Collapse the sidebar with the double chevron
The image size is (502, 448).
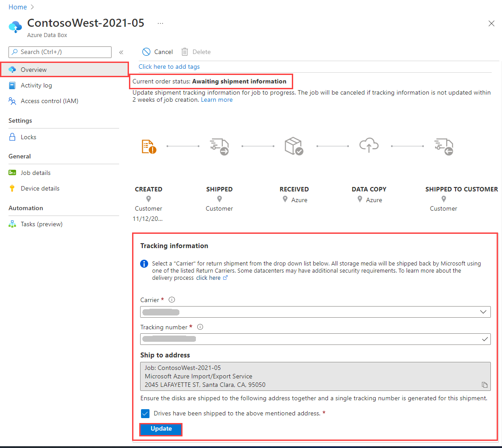pyautogui.click(x=121, y=52)
